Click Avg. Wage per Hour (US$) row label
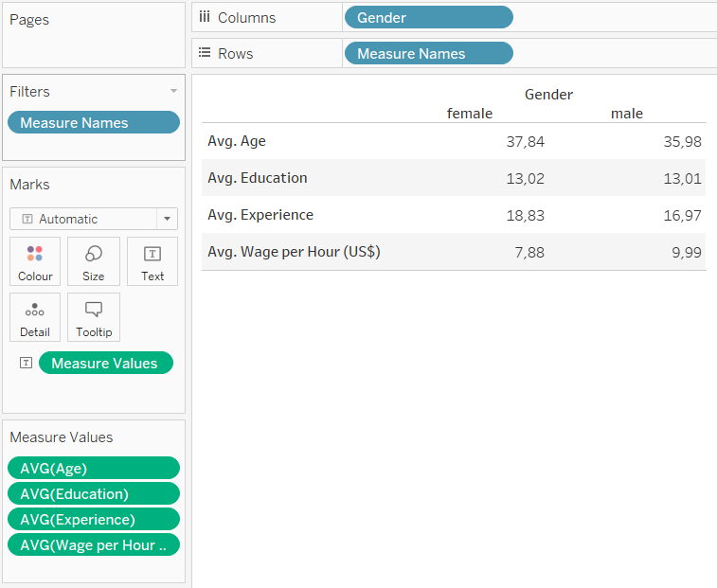Viewport: 717px width, 588px height. click(294, 252)
